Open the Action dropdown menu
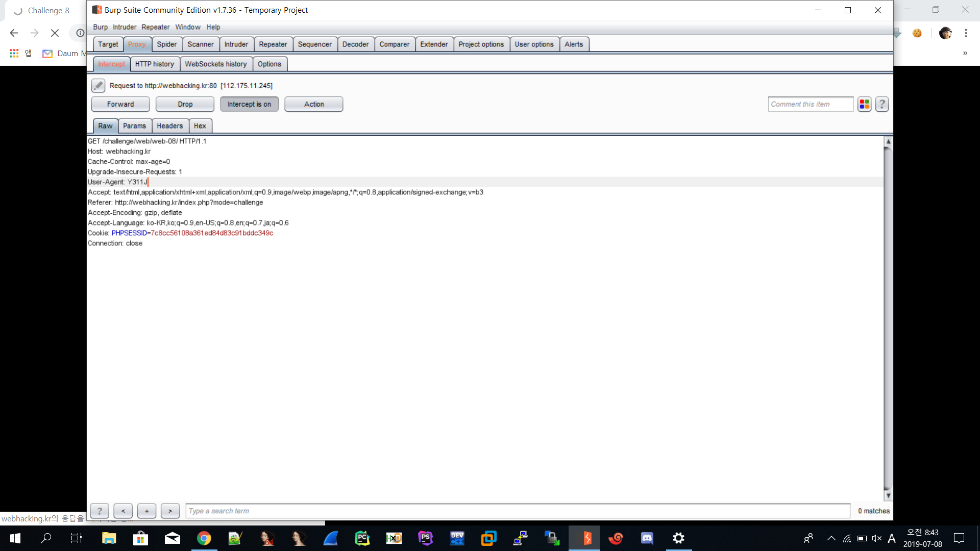980x551 pixels. coord(313,104)
